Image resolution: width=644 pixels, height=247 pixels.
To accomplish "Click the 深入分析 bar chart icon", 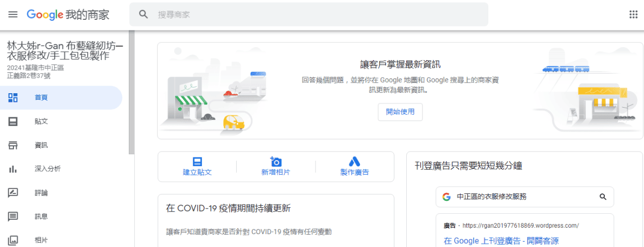I will [x=13, y=169].
